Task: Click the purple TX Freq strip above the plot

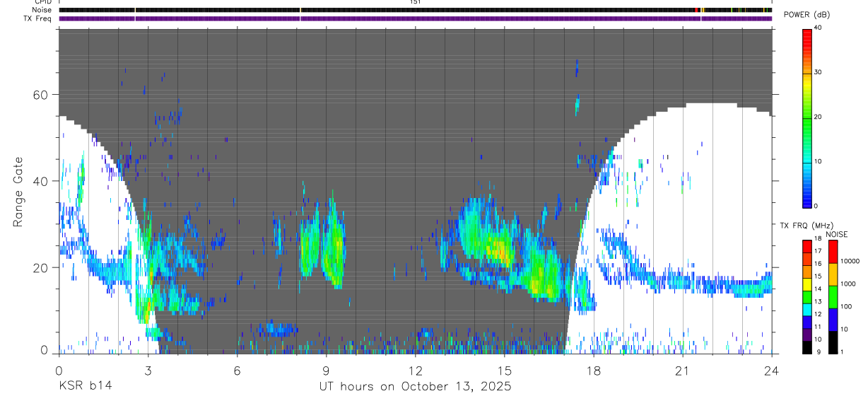Action: [x=416, y=18]
